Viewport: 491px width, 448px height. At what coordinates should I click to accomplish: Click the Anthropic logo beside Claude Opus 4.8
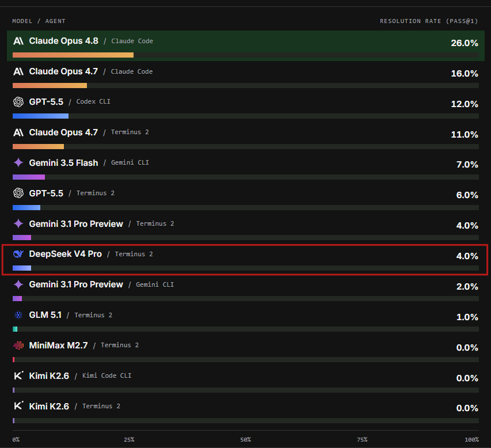[18, 41]
